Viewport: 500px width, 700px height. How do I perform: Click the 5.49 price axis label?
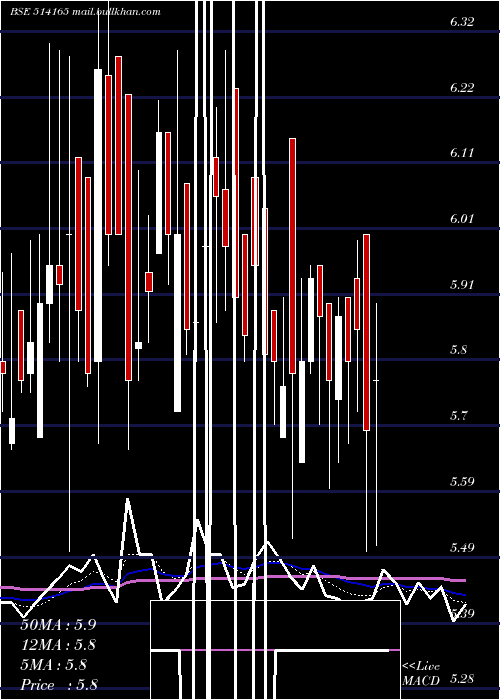point(462,547)
